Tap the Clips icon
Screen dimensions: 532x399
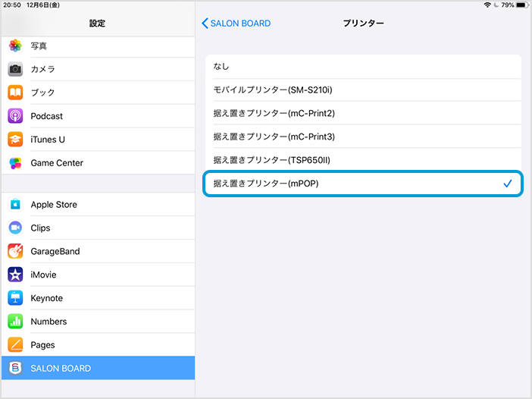15,228
